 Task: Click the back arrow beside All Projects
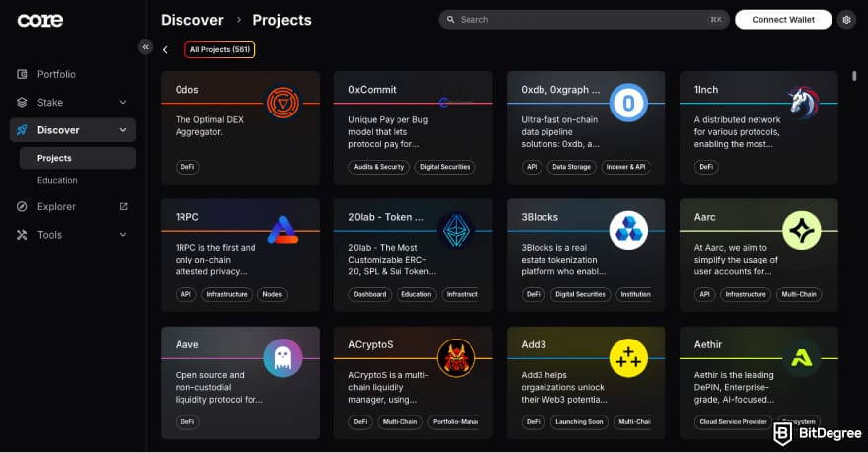pos(165,50)
